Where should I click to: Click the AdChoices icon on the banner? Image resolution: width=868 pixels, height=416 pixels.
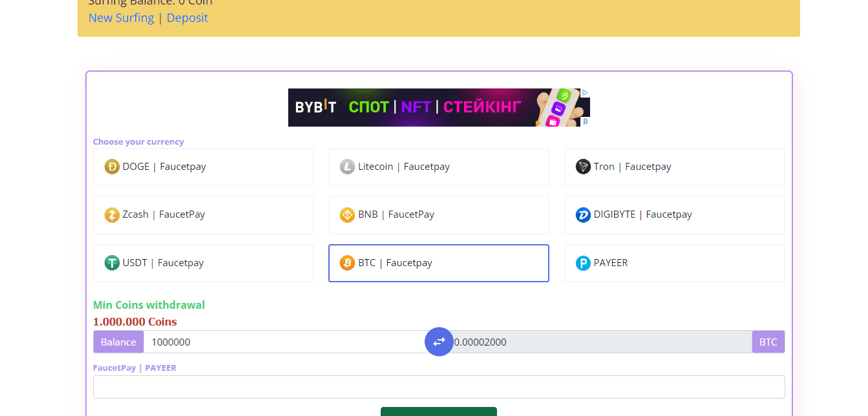585,92
